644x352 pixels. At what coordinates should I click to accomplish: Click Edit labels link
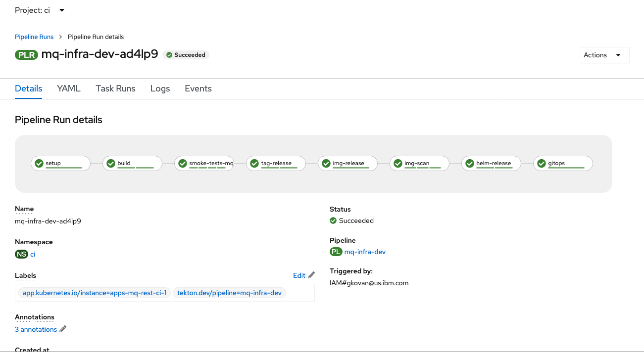tap(299, 275)
